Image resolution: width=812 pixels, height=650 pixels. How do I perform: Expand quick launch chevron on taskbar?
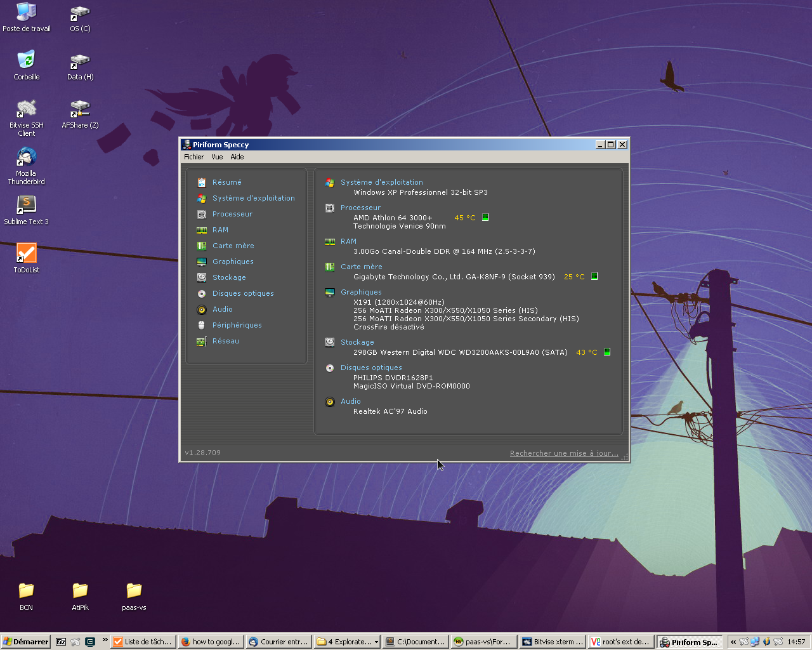105,640
